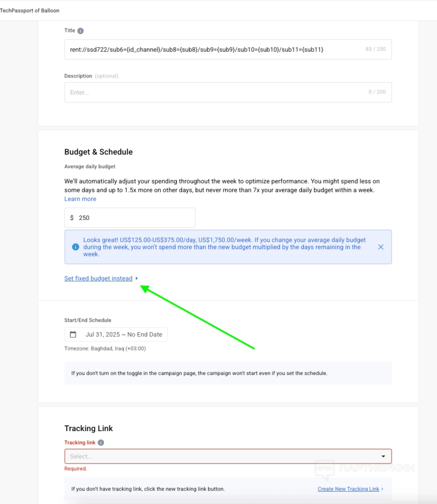Click the average daily budget amount field
This screenshot has height=504, width=437.
pyautogui.click(x=133, y=218)
